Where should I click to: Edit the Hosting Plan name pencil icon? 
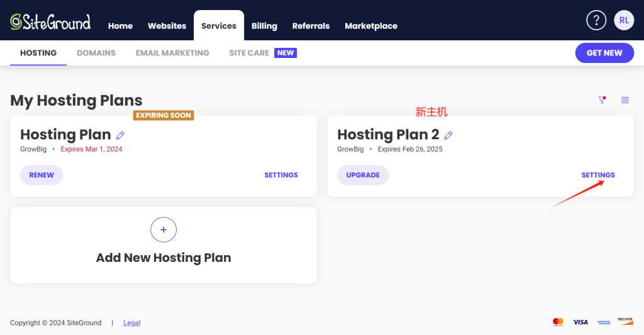(120, 135)
